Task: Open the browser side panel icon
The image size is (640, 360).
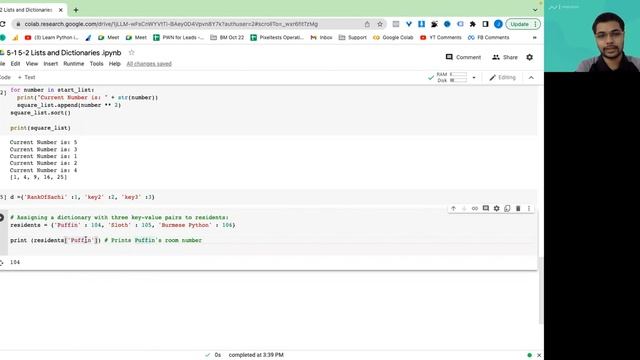Action: (x=485, y=24)
